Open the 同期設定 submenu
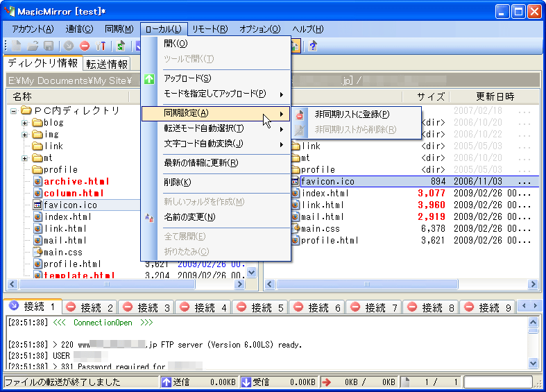The image size is (546, 392). 216,114
